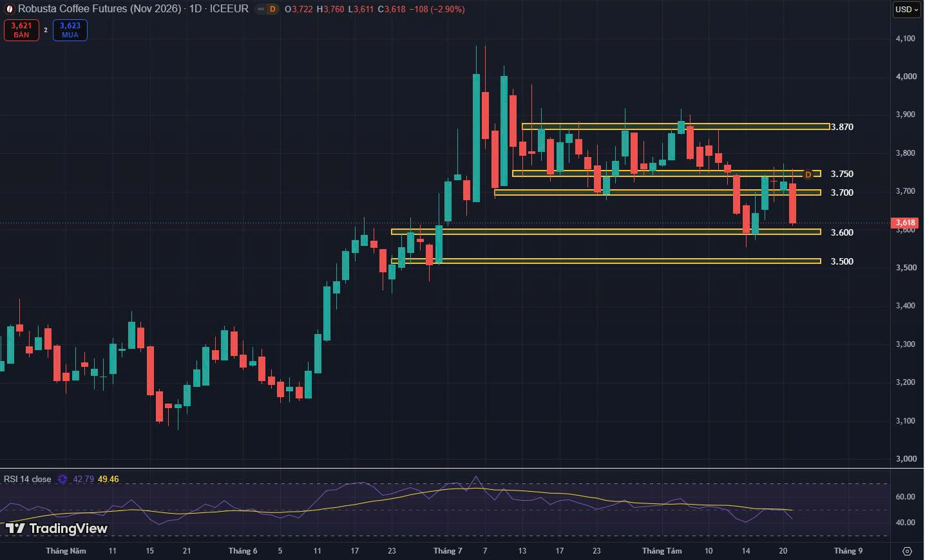The image size is (925, 560).
Task: Click the Tháng 9 time axis label
Action: pos(848,551)
